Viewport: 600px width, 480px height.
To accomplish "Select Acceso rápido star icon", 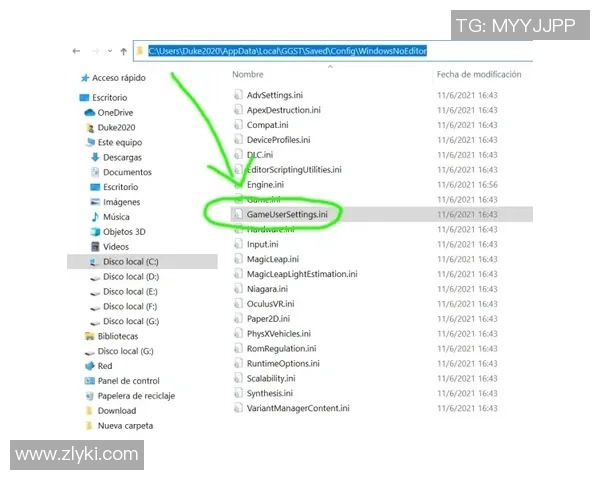I will click(x=84, y=78).
